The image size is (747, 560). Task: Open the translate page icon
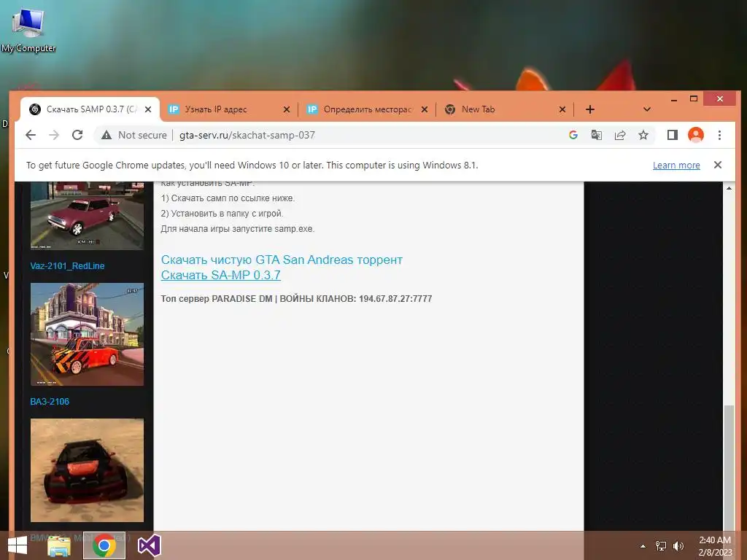(x=597, y=135)
